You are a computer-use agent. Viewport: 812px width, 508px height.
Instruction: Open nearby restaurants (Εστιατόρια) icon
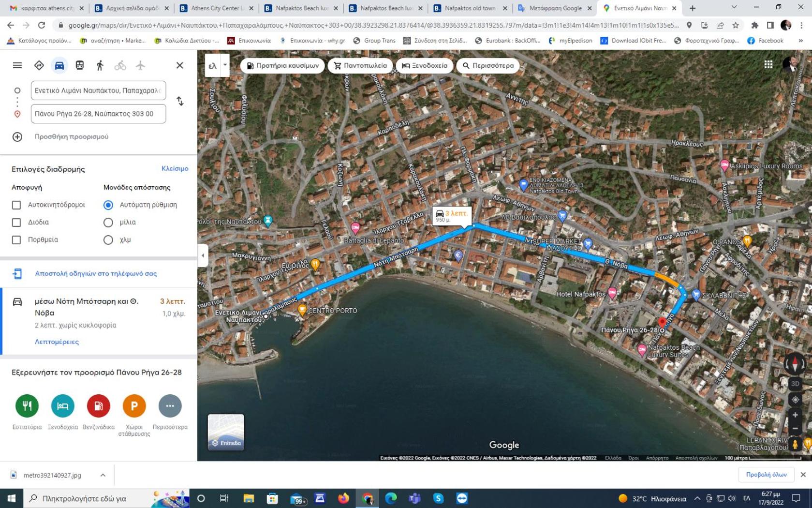click(27, 405)
